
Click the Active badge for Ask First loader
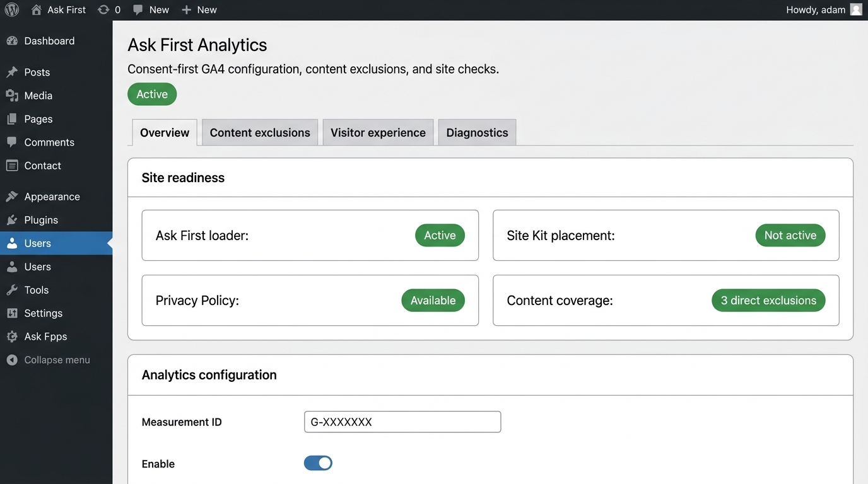440,235
